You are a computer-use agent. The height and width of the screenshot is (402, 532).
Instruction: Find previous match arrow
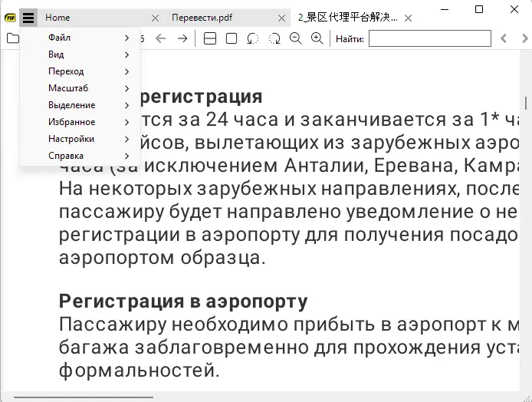pos(504,38)
